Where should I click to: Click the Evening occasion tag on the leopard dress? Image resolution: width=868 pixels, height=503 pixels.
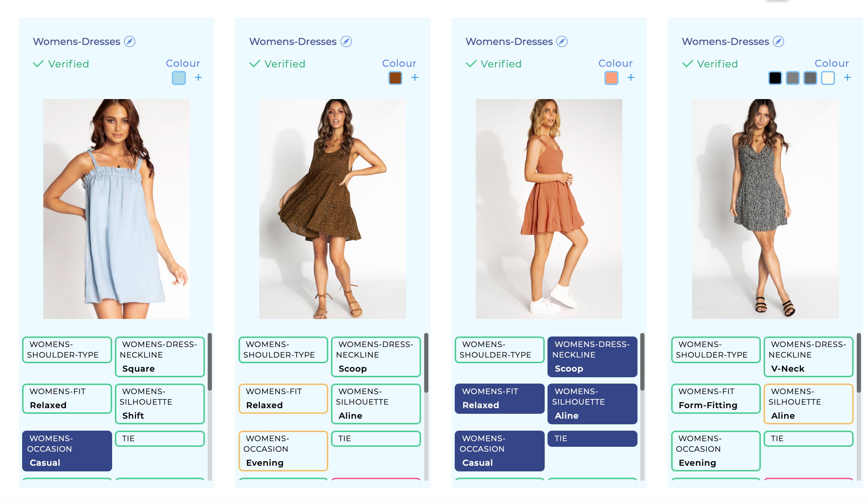[283, 451]
